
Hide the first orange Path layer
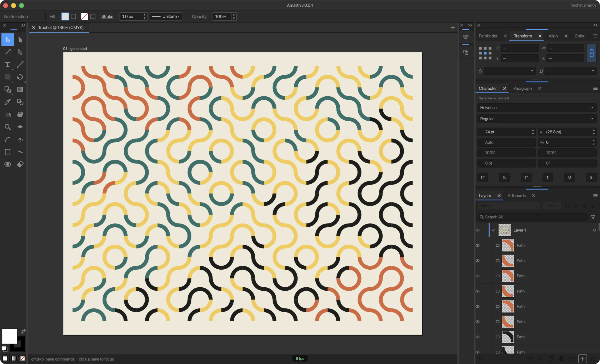477,245
